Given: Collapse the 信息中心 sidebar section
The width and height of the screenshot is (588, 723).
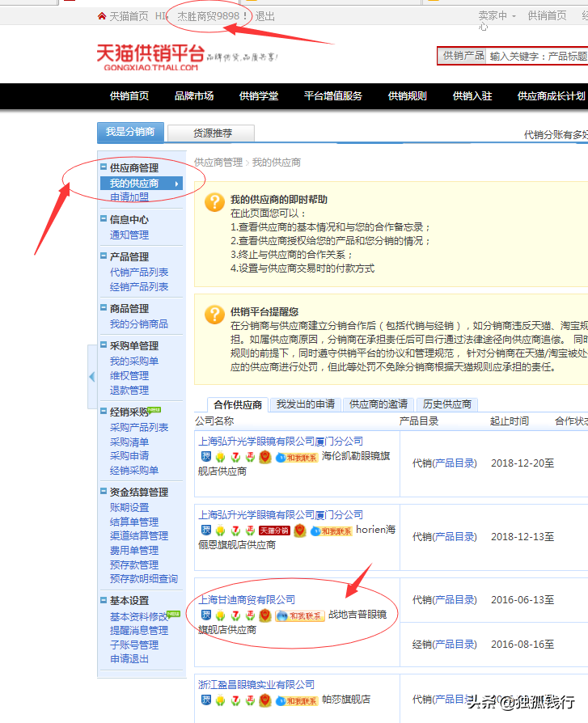Looking at the screenshot, I should point(104,218).
